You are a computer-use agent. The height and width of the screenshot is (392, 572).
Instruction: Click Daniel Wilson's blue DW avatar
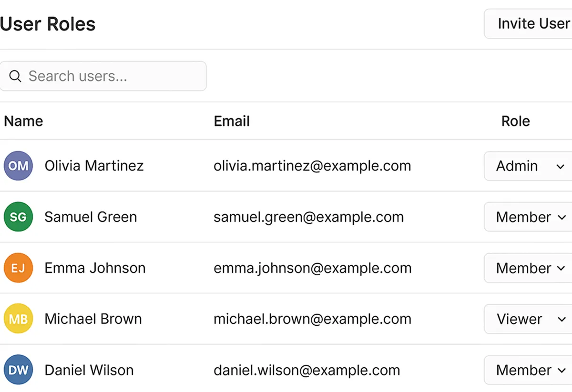(18, 370)
